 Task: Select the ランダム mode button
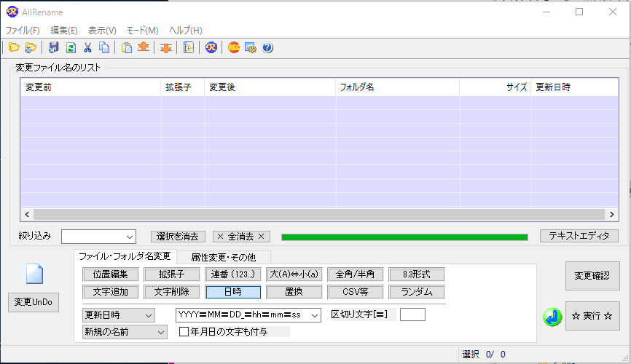(x=417, y=292)
